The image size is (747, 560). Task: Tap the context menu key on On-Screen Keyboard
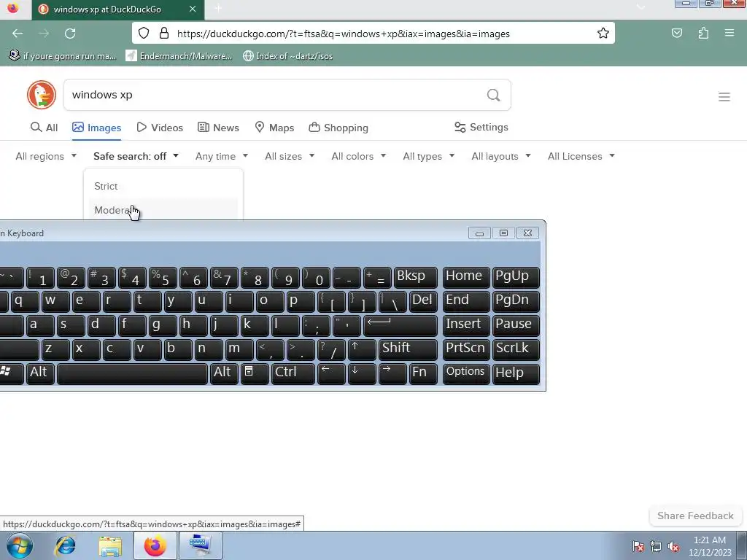255,373
